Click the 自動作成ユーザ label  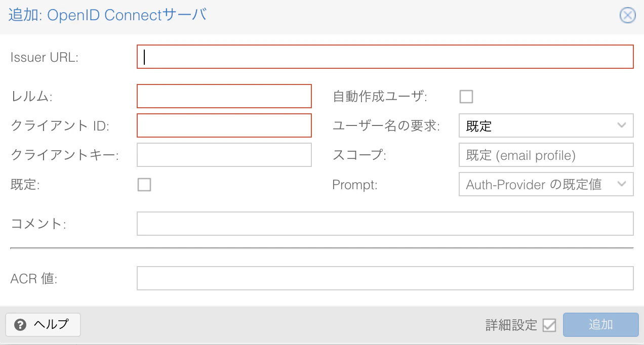[x=380, y=96]
